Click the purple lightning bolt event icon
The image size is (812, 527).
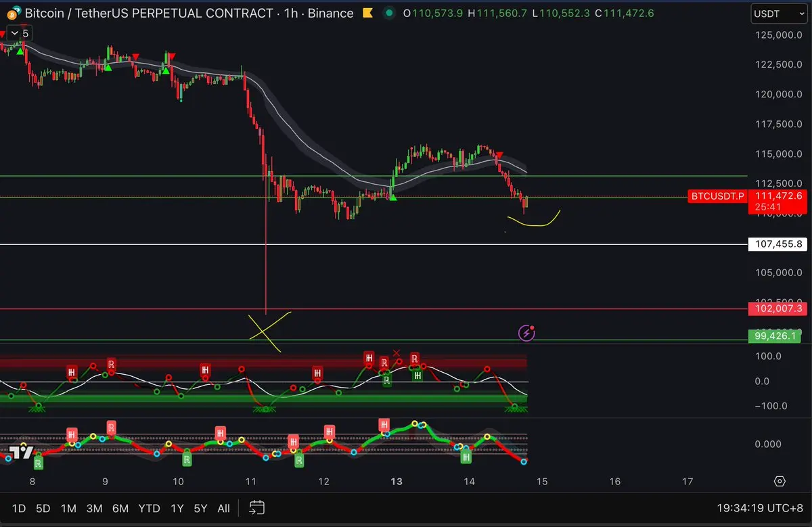[x=527, y=332]
